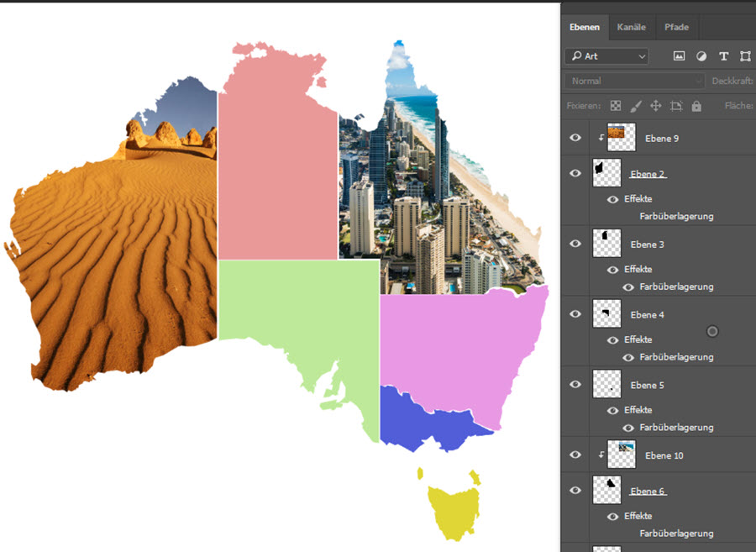
Task: Hide Ebene 2 layer
Action: pos(575,173)
